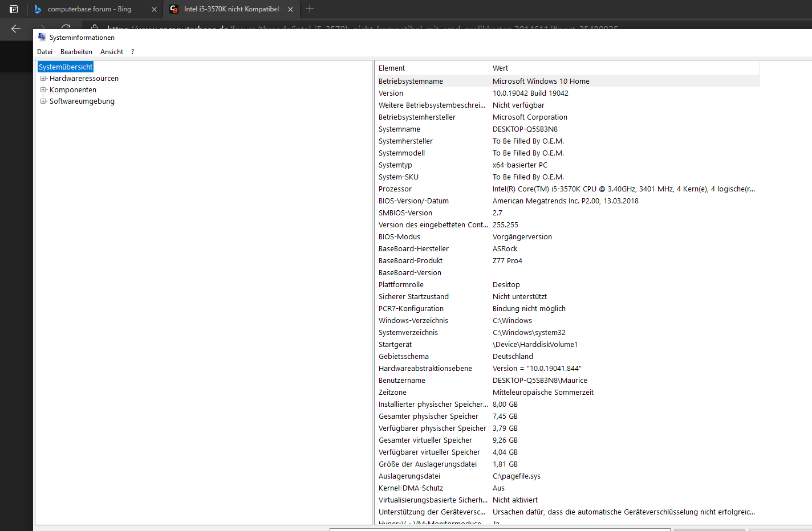
Task: Click the Unterstützung der Geräteversc... row
Action: click(567, 512)
